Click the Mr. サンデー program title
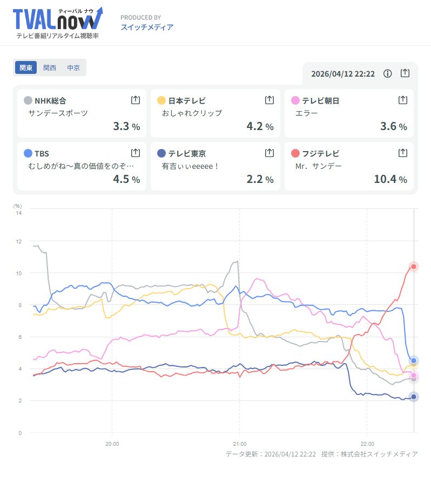Image resolution: width=431 pixels, height=504 pixels. (x=319, y=166)
